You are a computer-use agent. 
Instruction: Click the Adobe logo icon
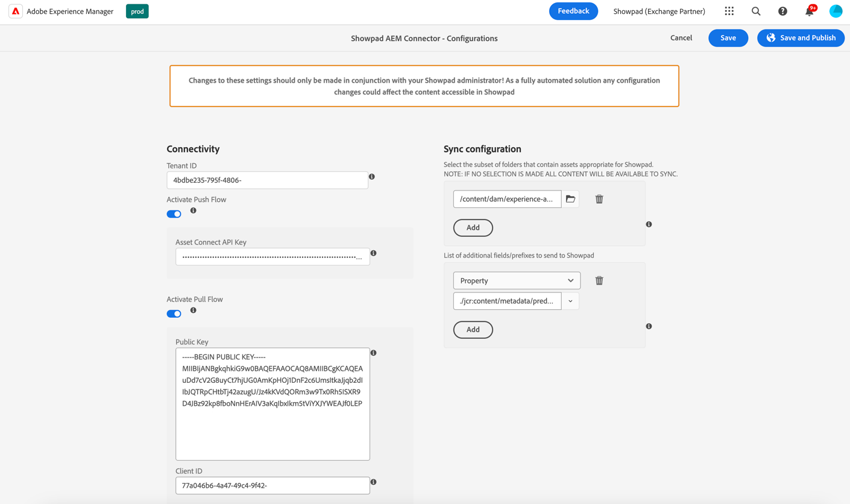(16, 11)
